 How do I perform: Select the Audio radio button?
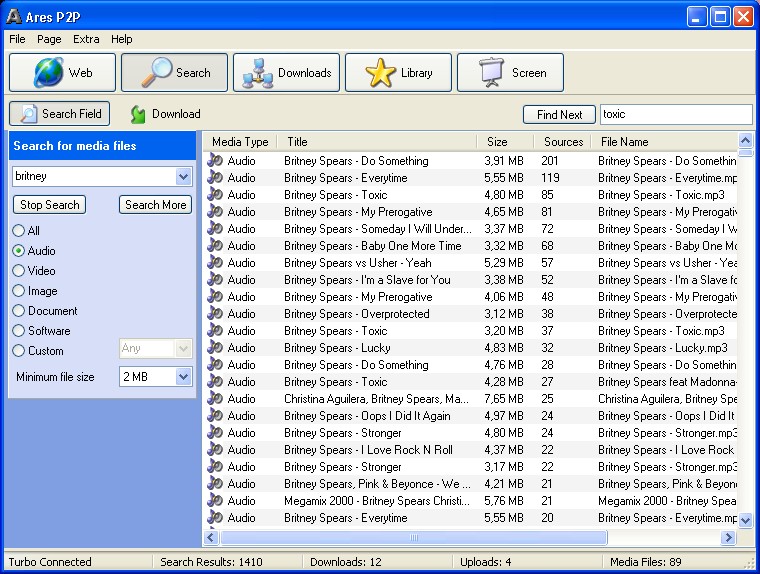click(x=18, y=251)
